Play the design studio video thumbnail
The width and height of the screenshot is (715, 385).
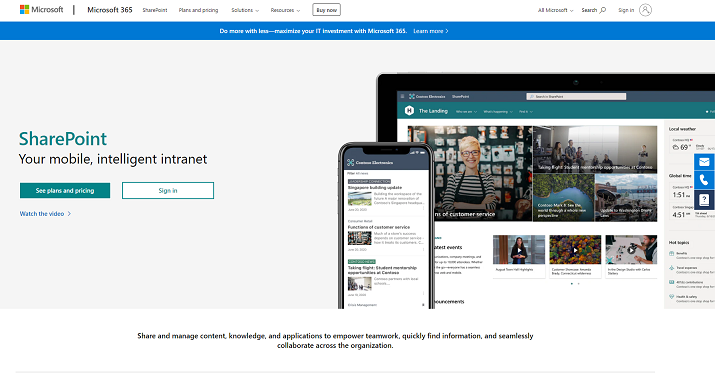tap(631, 250)
